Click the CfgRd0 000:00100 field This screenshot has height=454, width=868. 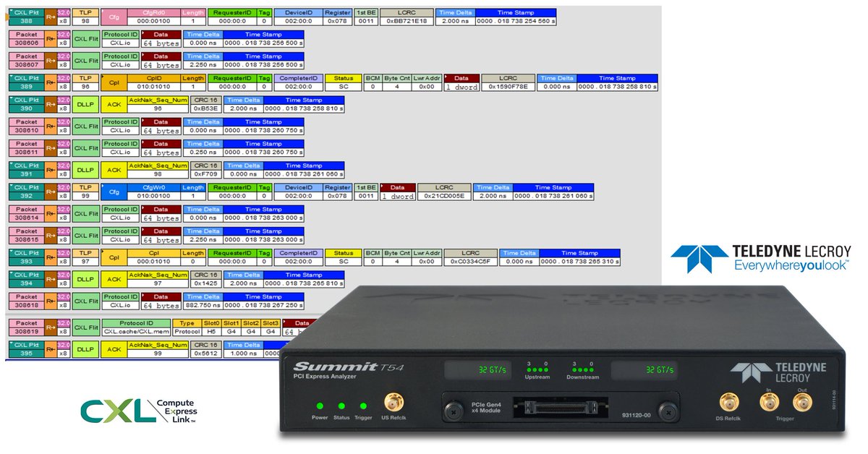[x=153, y=17]
